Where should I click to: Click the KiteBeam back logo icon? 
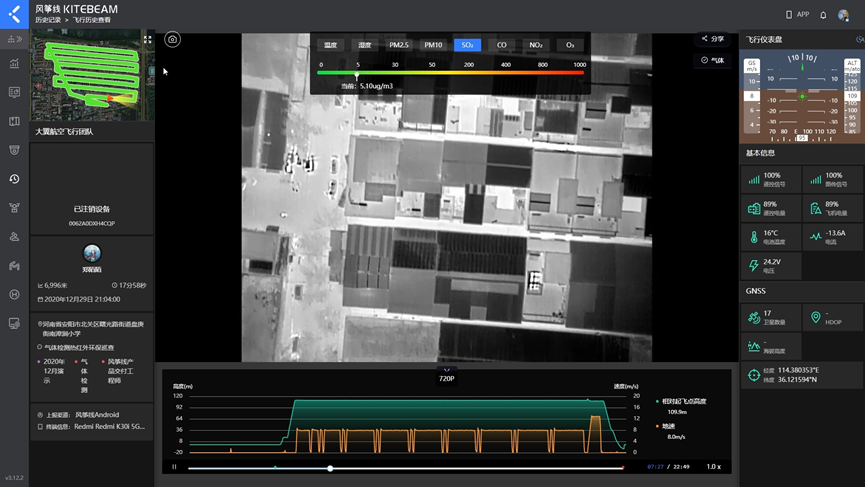click(x=14, y=14)
